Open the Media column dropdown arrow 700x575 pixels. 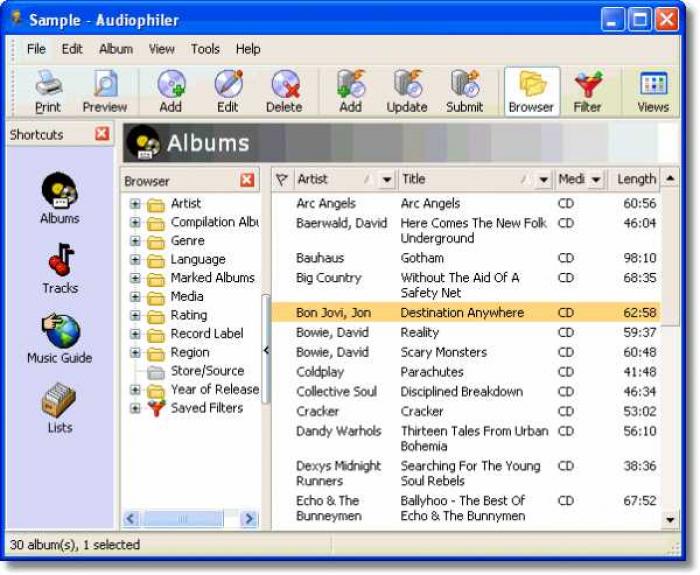pyautogui.click(x=596, y=180)
